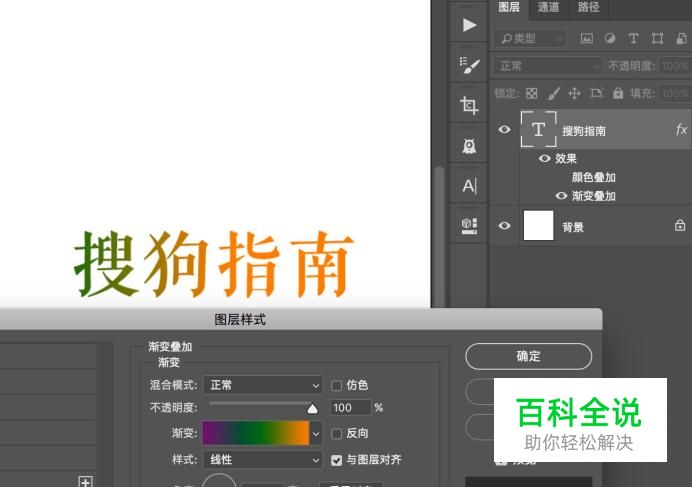Screen dimensions: 692x487
Task: Filter layers by type layer icon
Action: [x=633, y=38]
